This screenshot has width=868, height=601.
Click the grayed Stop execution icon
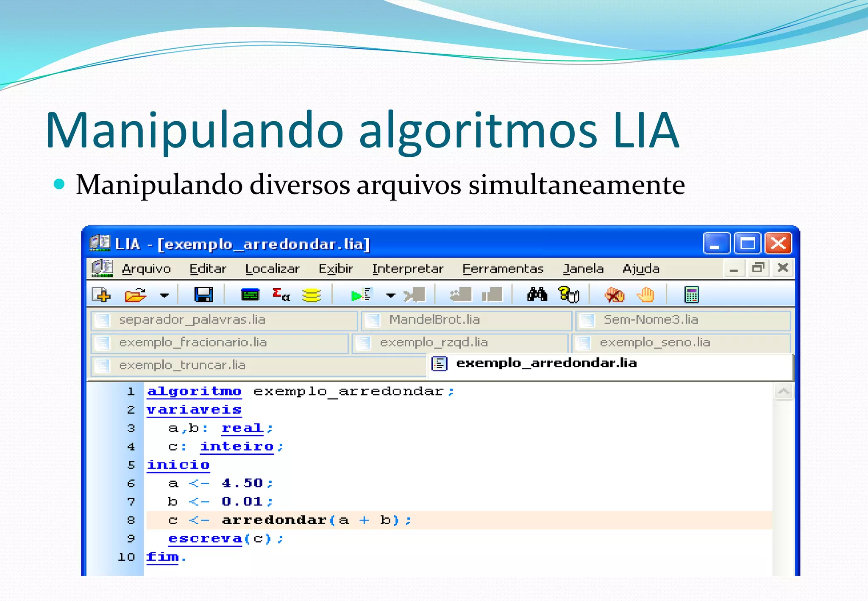click(415, 295)
